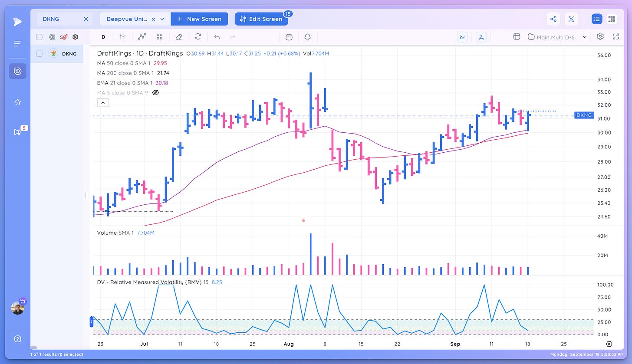Share to X (Twitter) icon
This screenshot has width=632, height=364.
point(571,19)
